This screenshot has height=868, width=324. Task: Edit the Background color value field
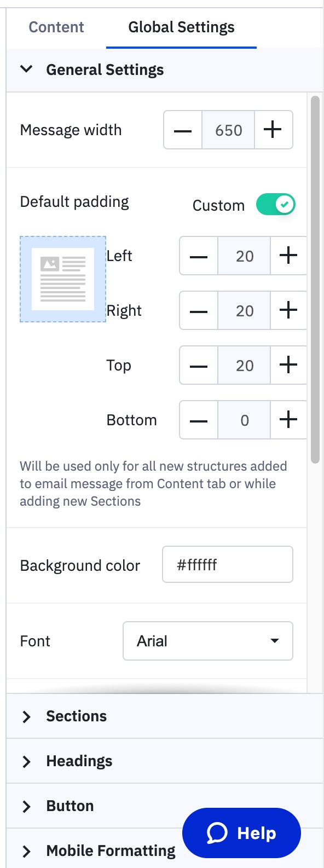228,564
